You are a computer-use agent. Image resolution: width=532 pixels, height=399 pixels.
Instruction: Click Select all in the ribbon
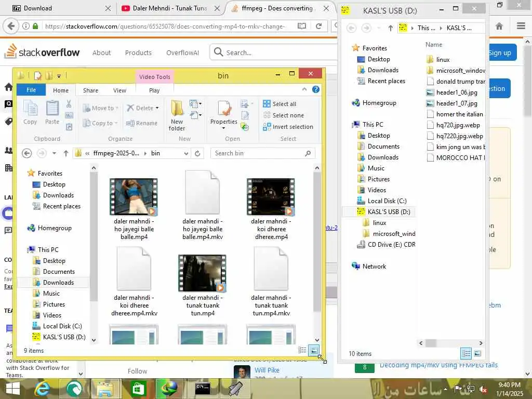pyautogui.click(x=280, y=104)
